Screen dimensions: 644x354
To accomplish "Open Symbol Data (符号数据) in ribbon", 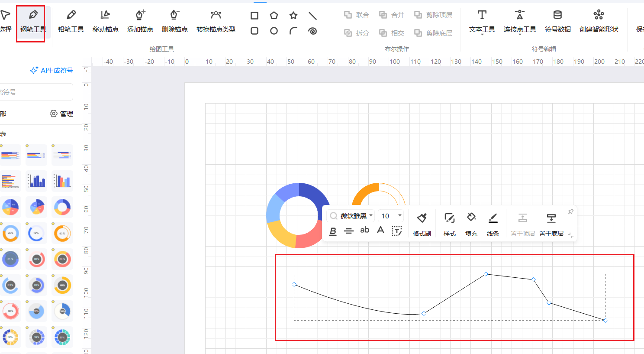I will tap(557, 21).
